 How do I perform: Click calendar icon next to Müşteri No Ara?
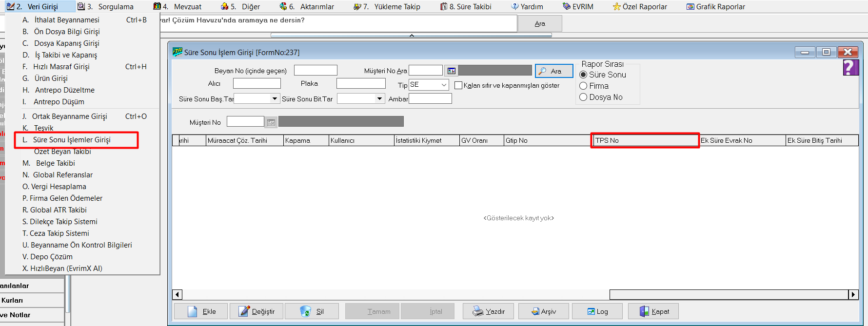pyautogui.click(x=451, y=71)
